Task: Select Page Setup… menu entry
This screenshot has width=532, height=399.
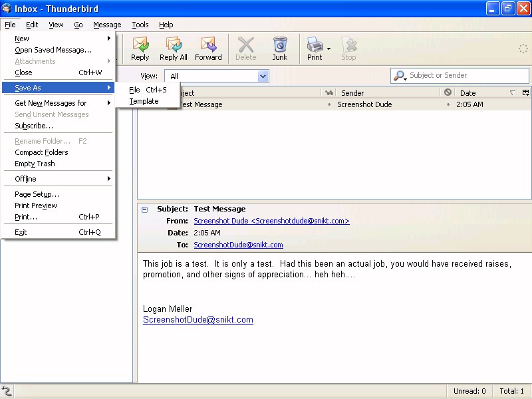Action: point(59,194)
